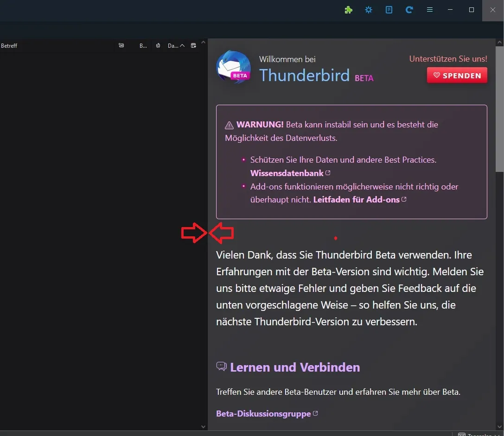Viewport: 504px width, 436px height.
Task: Minimize the Thunderbird window
Action: coord(450,10)
